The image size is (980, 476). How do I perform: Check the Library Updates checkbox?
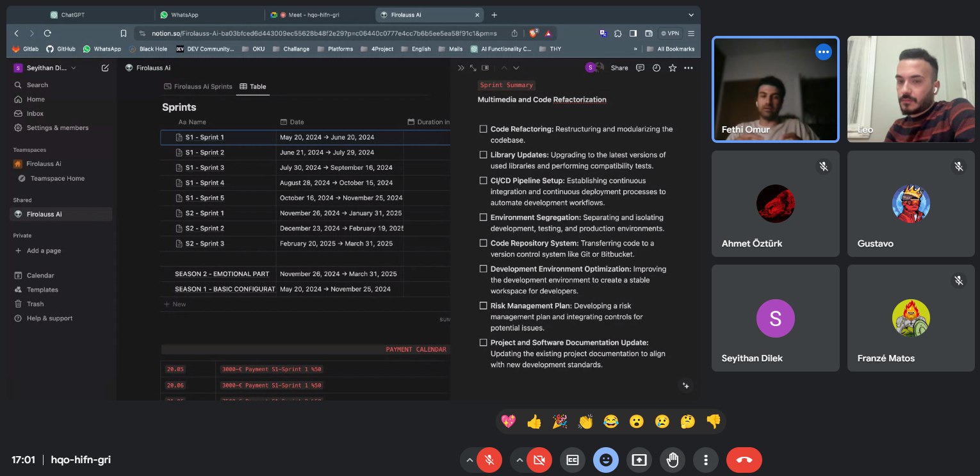(484, 154)
